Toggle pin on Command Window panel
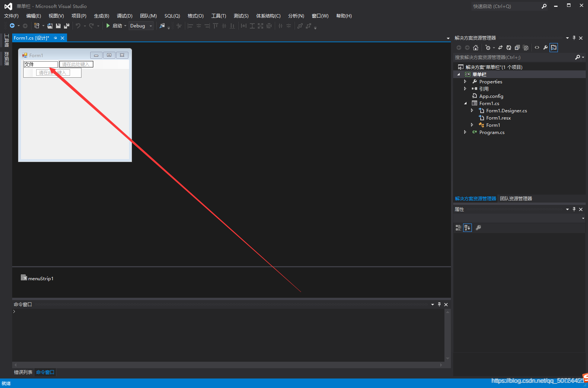The image size is (588, 388). (x=439, y=304)
